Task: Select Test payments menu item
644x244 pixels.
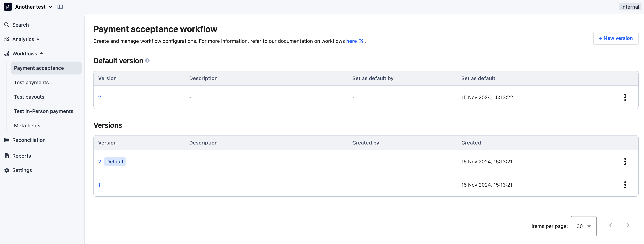Action: 31,83
